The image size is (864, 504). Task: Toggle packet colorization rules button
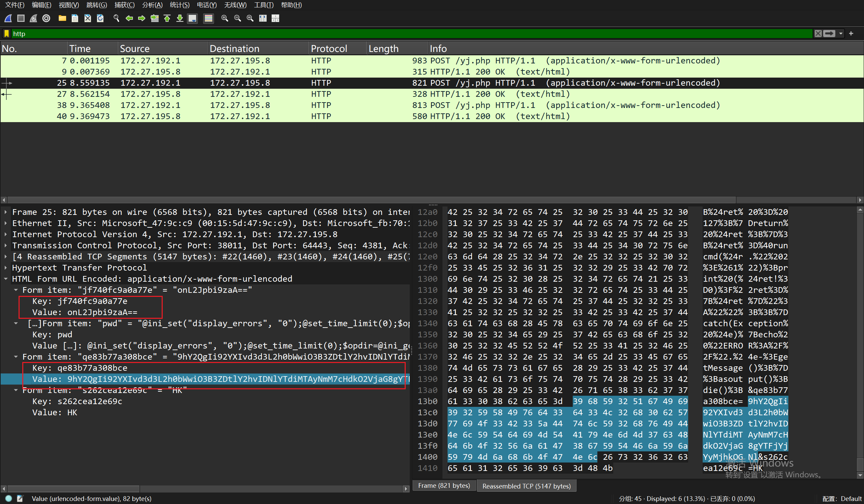(208, 18)
